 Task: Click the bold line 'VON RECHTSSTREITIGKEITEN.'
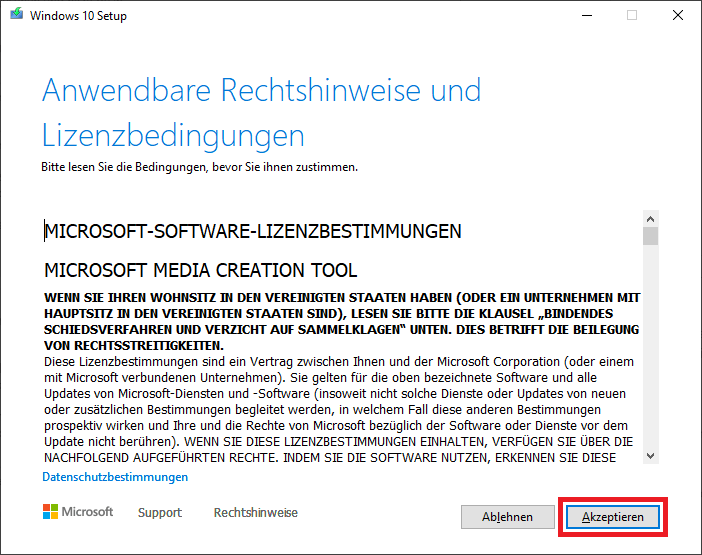click(134, 346)
